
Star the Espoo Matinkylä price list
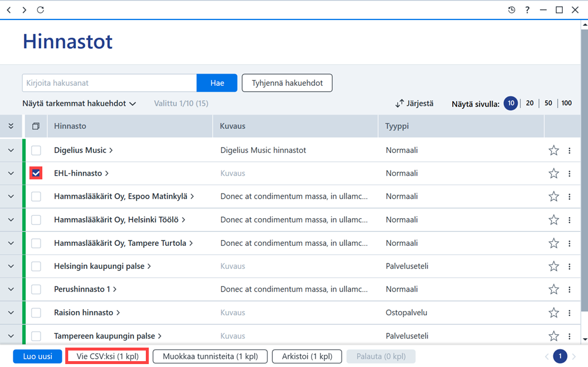coord(554,196)
